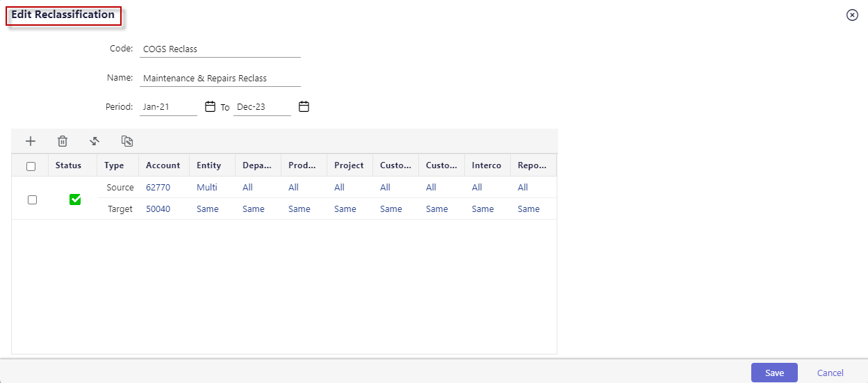Screen dimensions: 868x383
Task: Click the Name input field
Action: [220, 79]
